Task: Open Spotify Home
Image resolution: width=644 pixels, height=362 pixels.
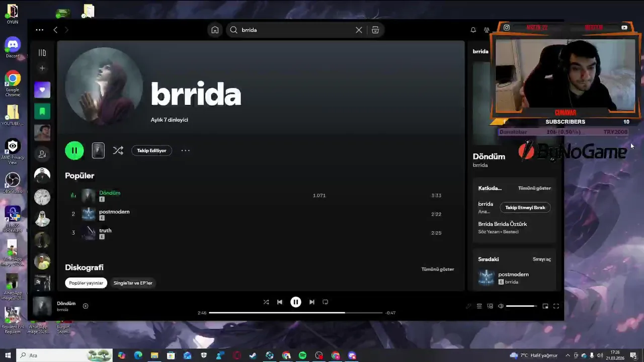Action: point(215,30)
